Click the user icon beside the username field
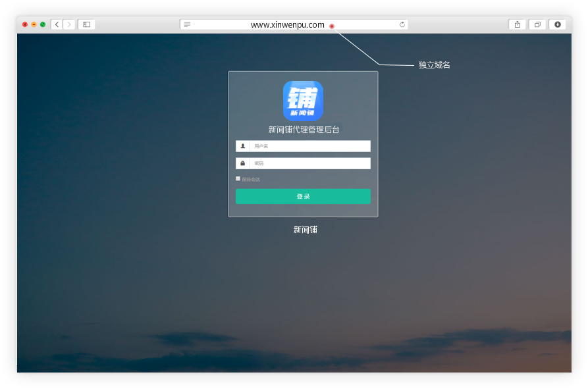Image resolution: width=588 pixels, height=389 pixels. point(242,146)
